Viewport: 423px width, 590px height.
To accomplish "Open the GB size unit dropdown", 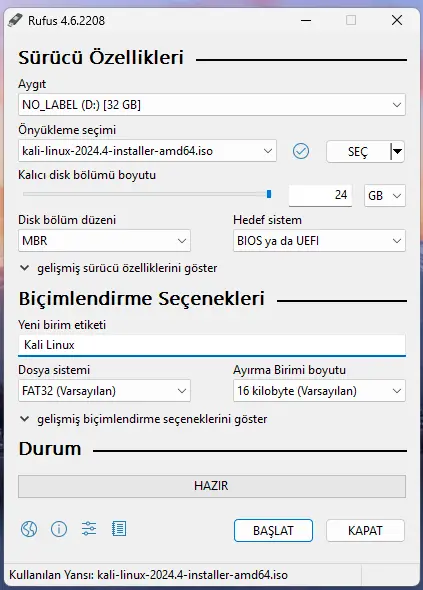I will (385, 196).
